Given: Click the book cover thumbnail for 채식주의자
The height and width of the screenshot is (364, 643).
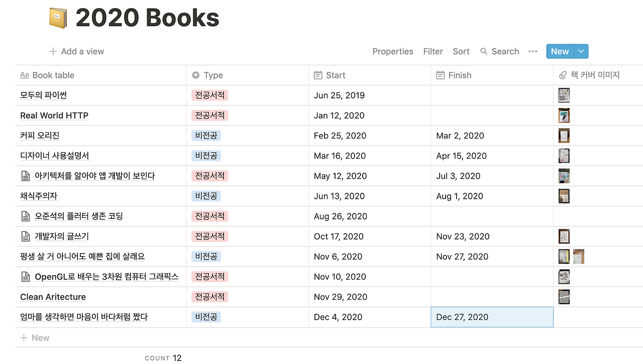Looking at the screenshot, I should 564,196.
